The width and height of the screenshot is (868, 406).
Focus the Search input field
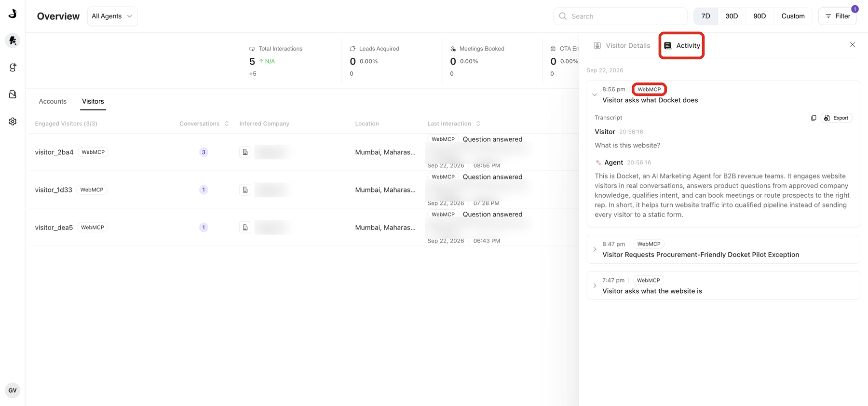click(x=621, y=16)
